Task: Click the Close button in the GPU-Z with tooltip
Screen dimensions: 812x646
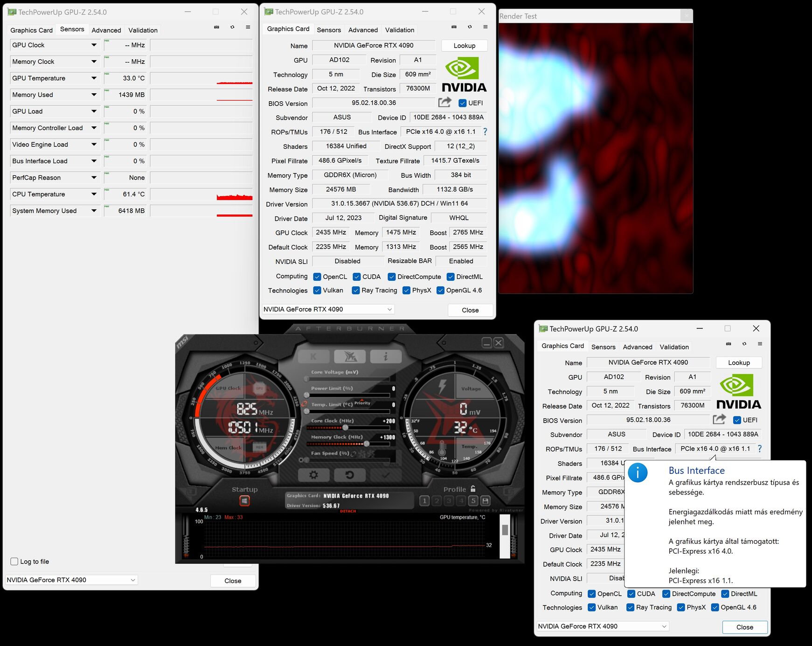Action: pyautogui.click(x=745, y=627)
